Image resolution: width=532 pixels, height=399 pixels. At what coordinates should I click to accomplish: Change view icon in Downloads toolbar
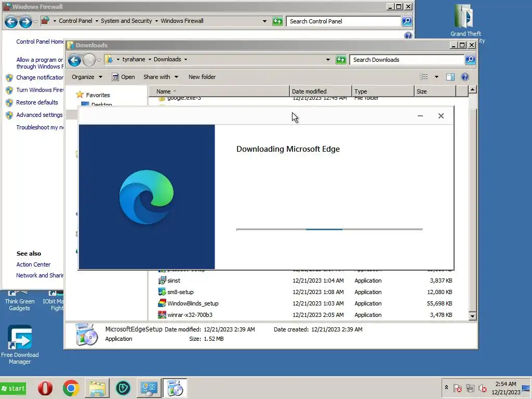[424, 77]
